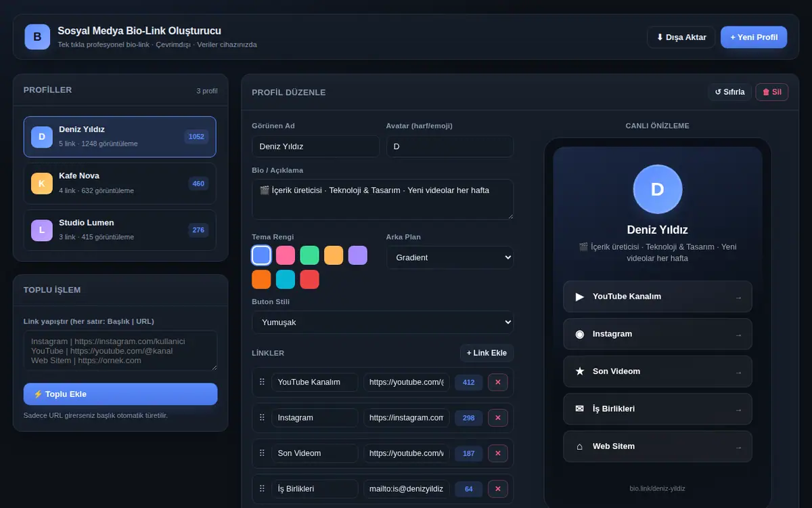Remove the YouTube Kanalım link with X

pos(498,382)
